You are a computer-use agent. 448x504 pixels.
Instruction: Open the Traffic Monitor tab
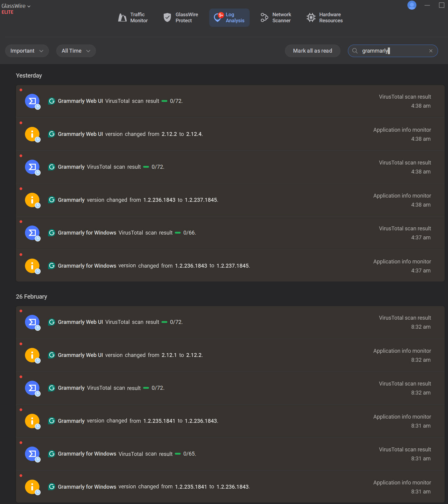click(x=133, y=18)
